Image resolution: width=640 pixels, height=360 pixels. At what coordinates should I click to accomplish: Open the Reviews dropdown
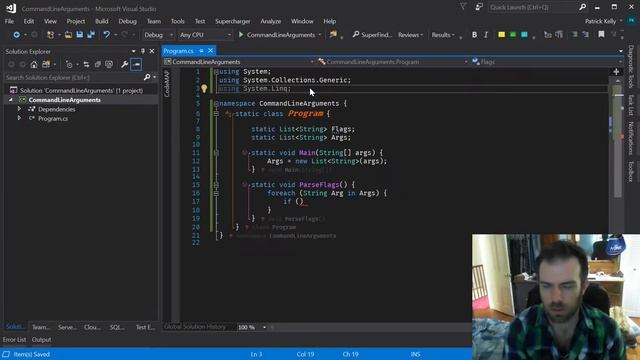[410, 35]
